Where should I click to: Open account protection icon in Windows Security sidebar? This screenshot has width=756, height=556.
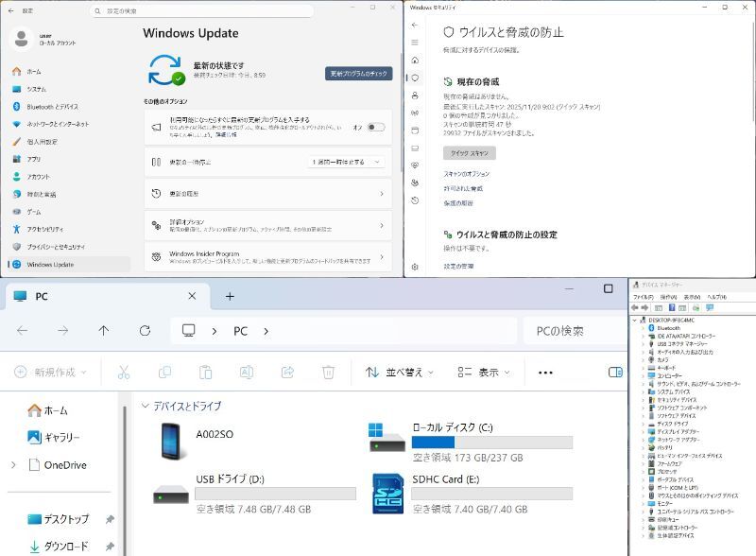coord(415,96)
